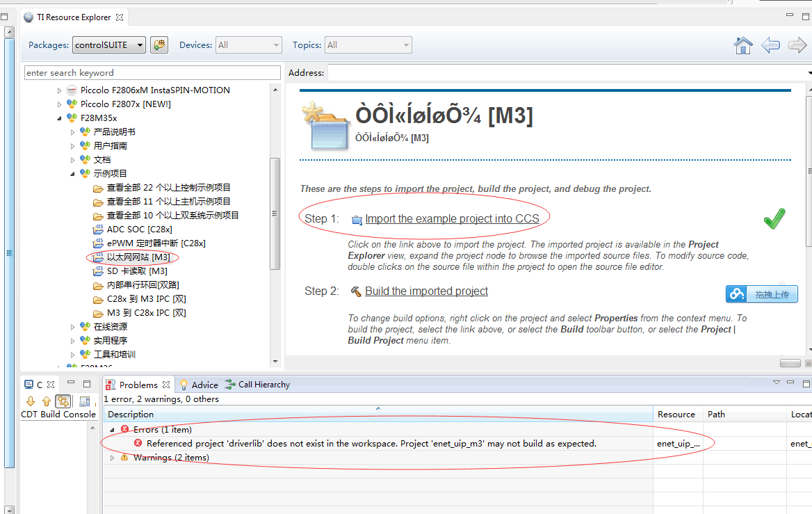Click the green checkmark beside Step 1
The image size is (812, 514).
click(774, 218)
